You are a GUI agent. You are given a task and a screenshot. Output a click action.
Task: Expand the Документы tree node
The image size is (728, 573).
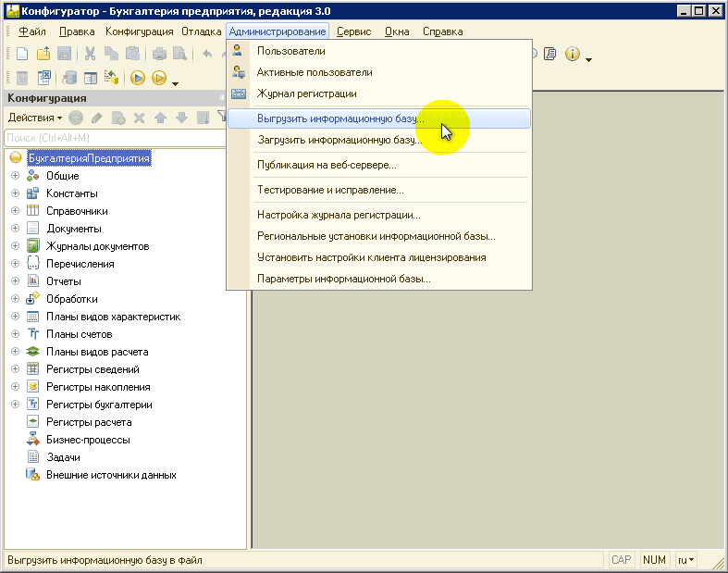(x=15, y=229)
